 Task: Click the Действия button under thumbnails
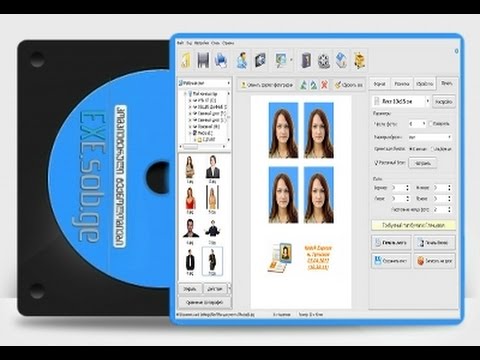click(215, 289)
